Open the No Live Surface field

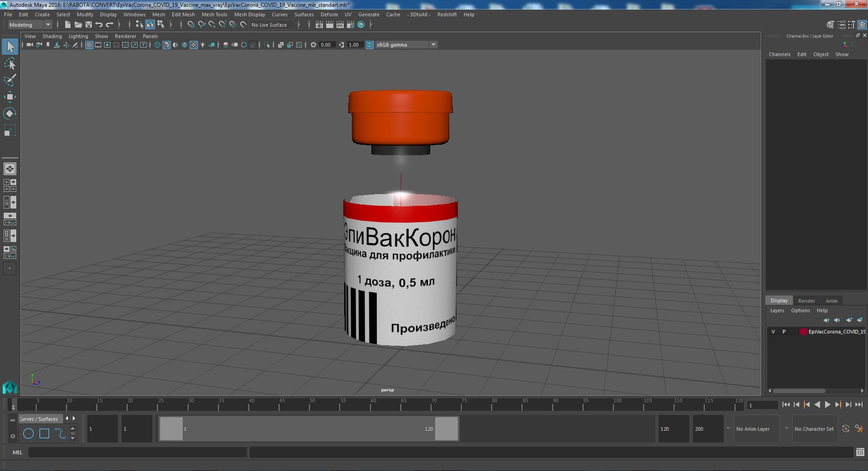pyautogui.click(x=271, y=25)
